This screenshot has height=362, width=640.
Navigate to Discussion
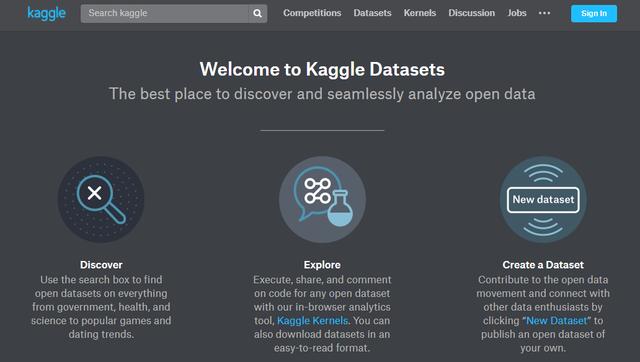point(471,13)
